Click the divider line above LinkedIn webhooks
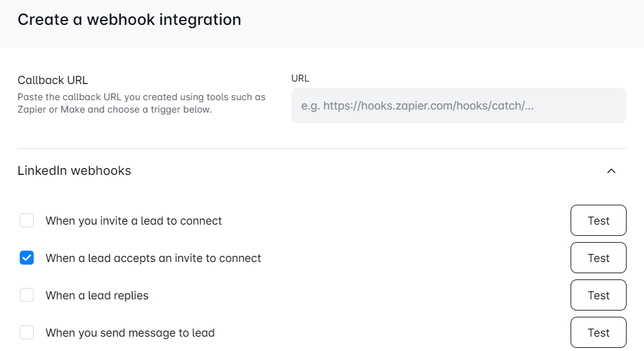 (x=322, y=149)
